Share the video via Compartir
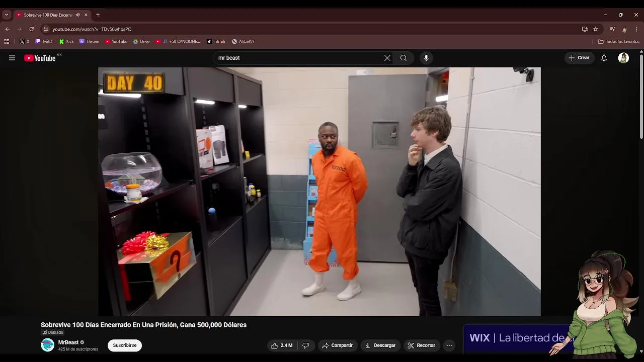 (338, 345)
